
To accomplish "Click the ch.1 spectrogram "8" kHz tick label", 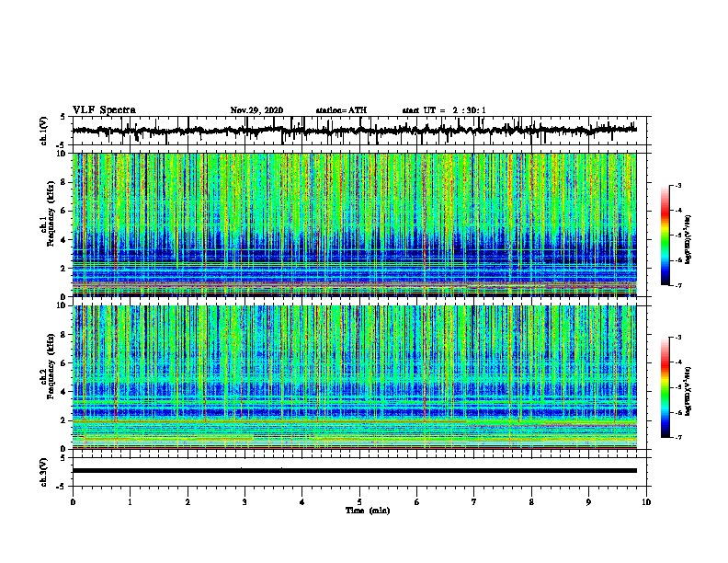I will click(63, 182).
